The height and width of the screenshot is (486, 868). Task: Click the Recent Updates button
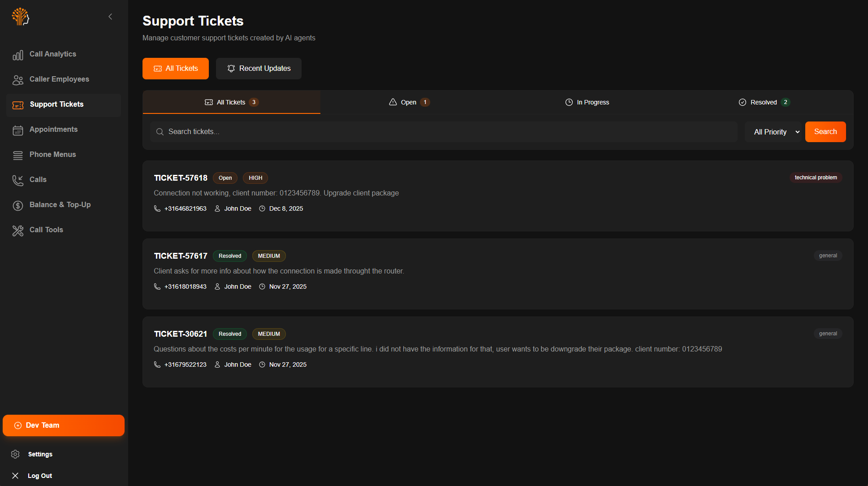259,69
